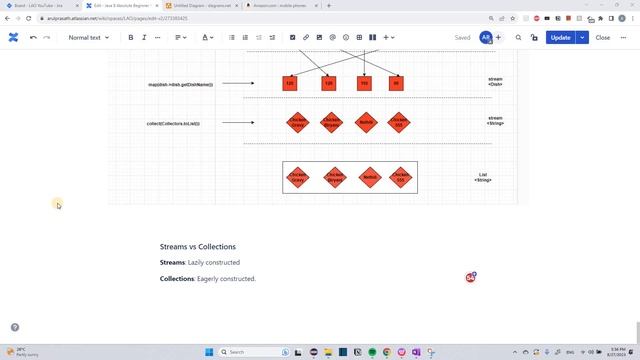Open the text alignment dropdown
This screenshot has width=640, height=360.
tap(180, 38)
